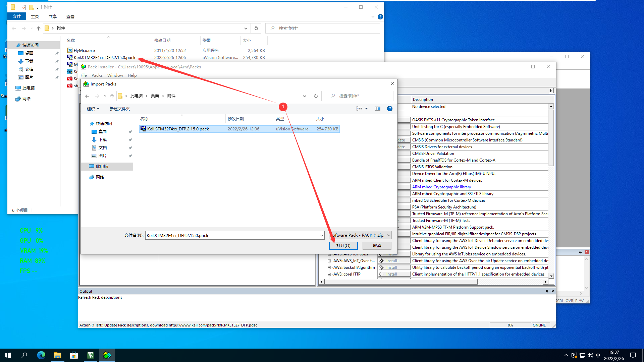The width and height of the screenshot is (644, 362).
Task: Switch to the 查看 ribbon tab
Action: [70, 16]
